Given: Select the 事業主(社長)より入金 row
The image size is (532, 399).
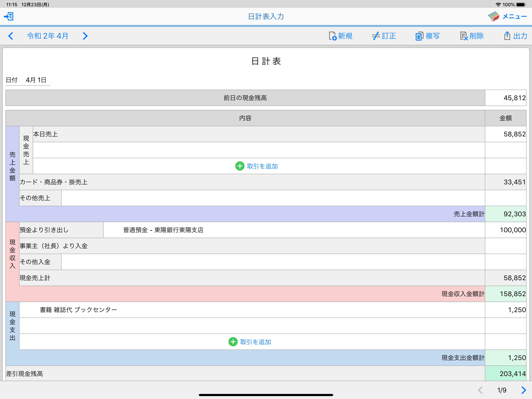Looking at the screenshot, I should (x=252, y=246).
